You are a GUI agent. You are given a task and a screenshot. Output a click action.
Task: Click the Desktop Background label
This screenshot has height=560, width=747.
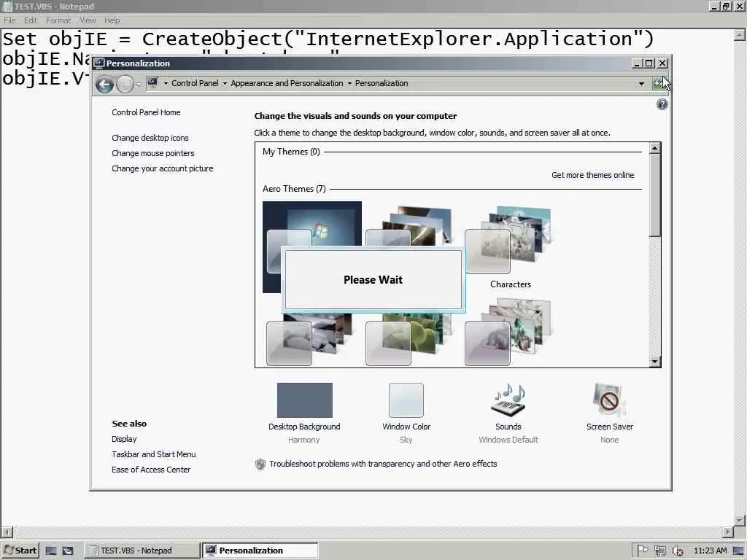(304, 427)
